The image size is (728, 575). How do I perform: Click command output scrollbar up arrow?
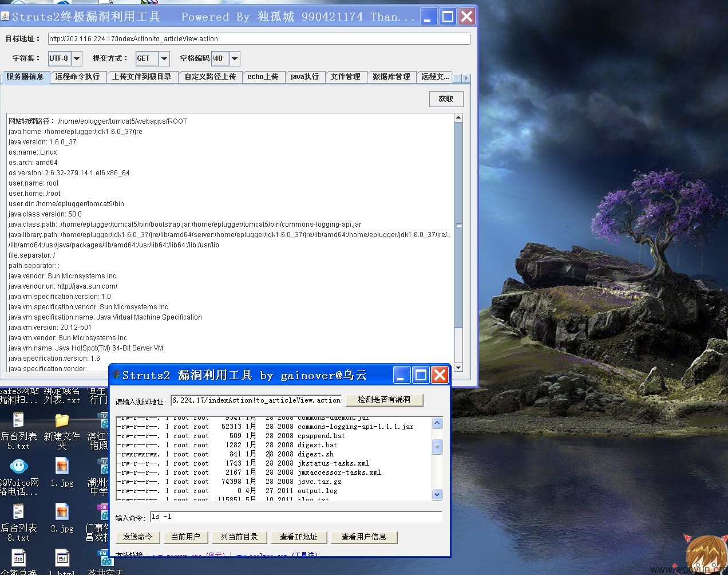(437, 423)
